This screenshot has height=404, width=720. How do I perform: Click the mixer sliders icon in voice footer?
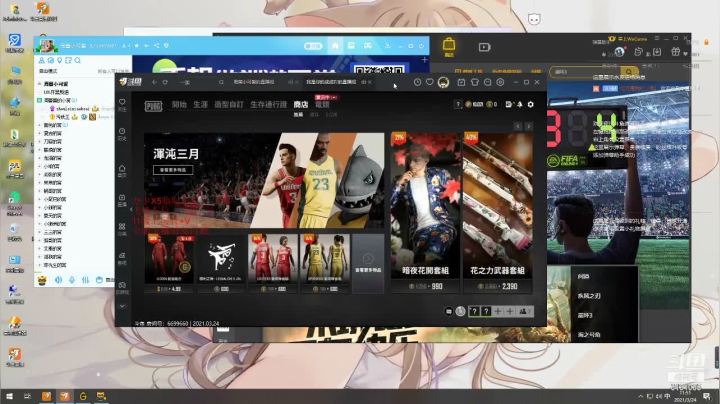[x=85, y=280]
